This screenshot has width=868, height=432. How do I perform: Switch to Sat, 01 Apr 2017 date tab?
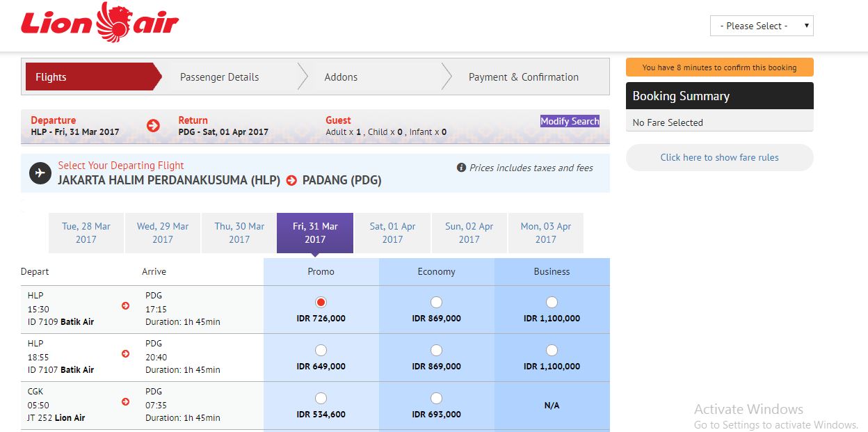pos(392,233)
